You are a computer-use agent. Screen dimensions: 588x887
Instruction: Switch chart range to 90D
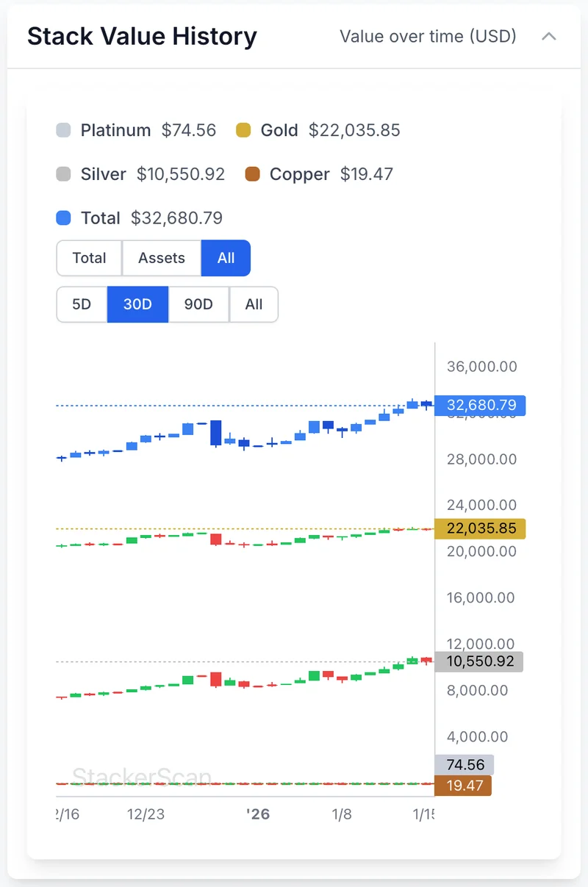click(x=198, y=304)
